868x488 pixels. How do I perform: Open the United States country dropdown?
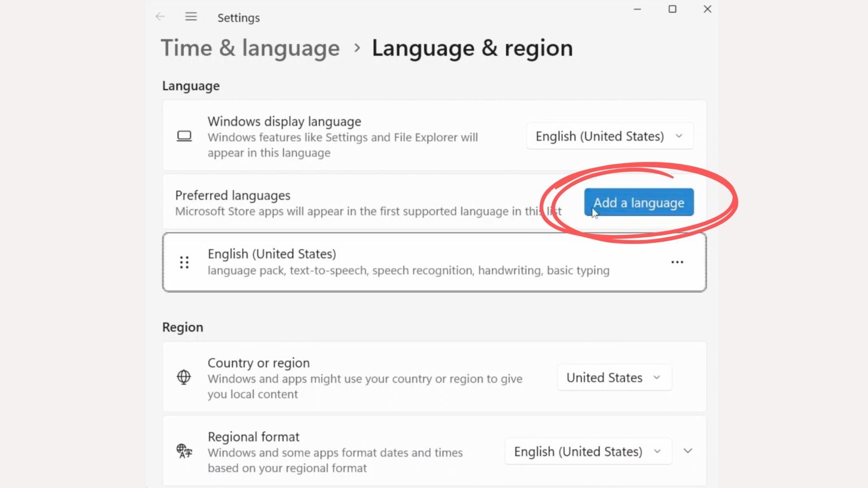[614, 378]
